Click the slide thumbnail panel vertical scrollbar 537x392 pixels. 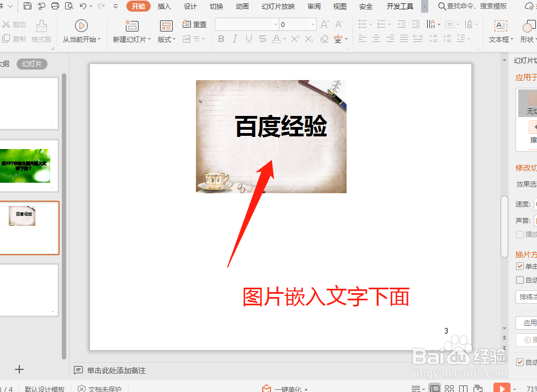click(63, 216)
